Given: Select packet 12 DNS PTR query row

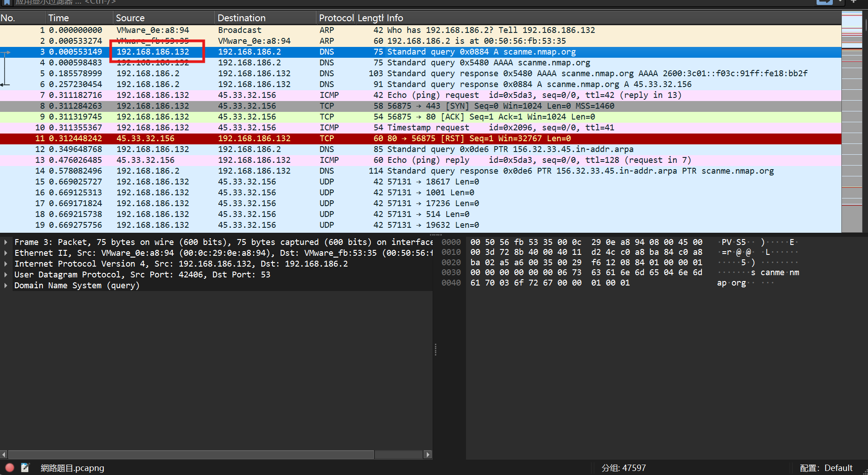Looking at the screenshot, I should click(x=420, y=149).
